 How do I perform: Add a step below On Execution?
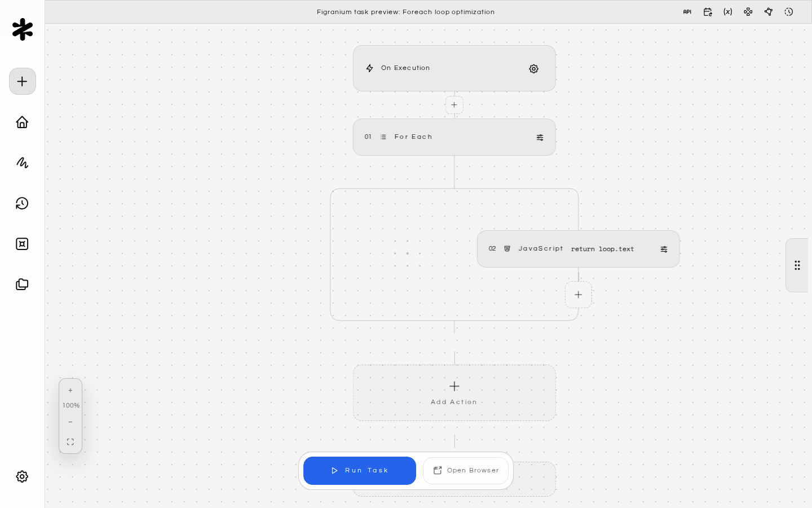click(454, 105)
